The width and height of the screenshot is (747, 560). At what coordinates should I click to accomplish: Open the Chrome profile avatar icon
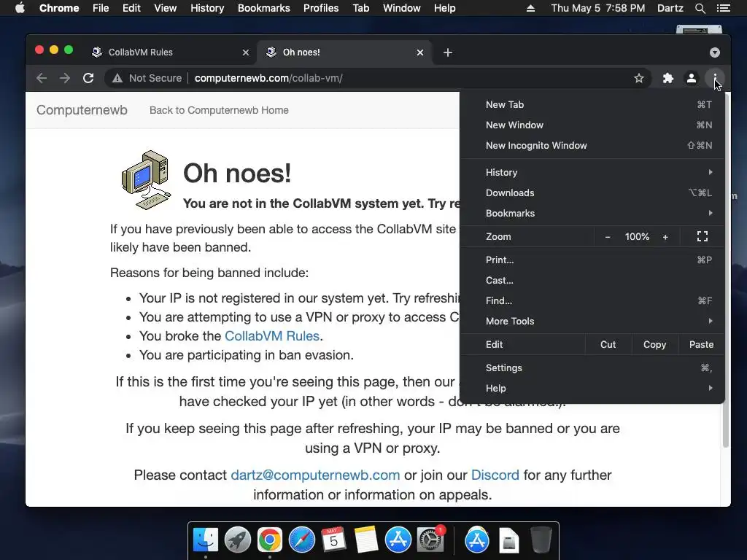[x=692, y=78]
